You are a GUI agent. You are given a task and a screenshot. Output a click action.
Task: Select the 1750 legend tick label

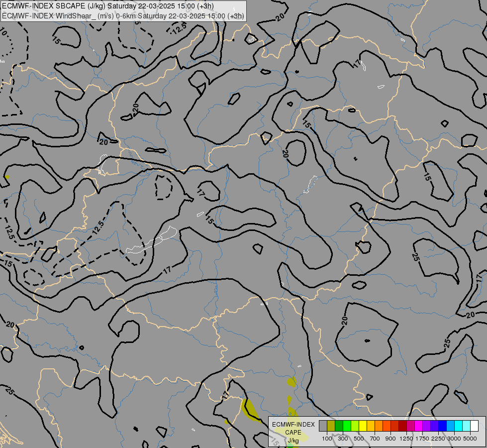coord(422,439)
